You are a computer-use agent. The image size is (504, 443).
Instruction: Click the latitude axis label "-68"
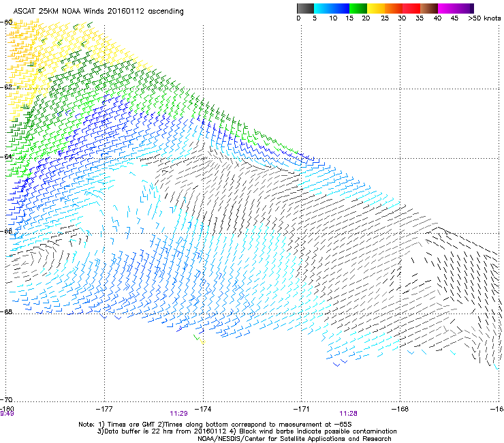(x=6, y=312)
